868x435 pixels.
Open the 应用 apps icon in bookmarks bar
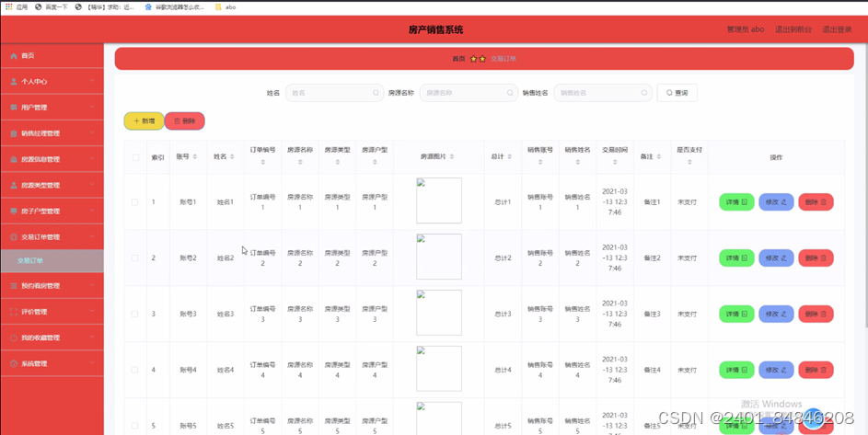point(9,7)
